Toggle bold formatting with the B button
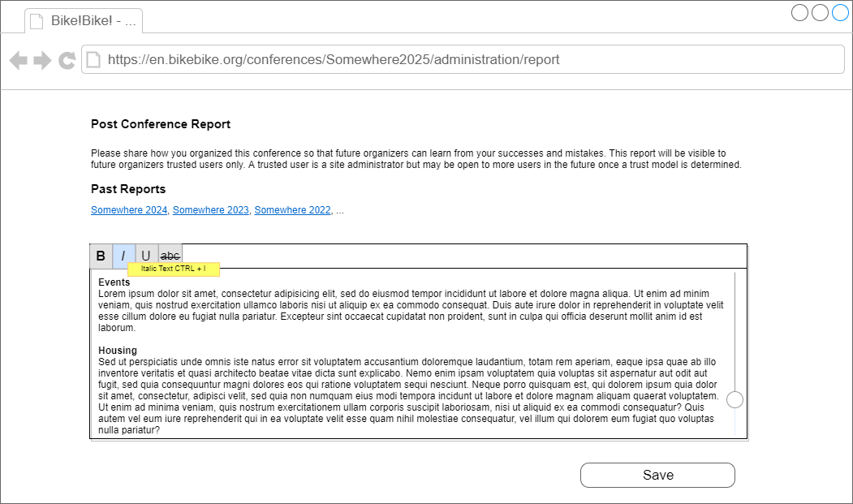853x504 pixels. coord(101,256)
